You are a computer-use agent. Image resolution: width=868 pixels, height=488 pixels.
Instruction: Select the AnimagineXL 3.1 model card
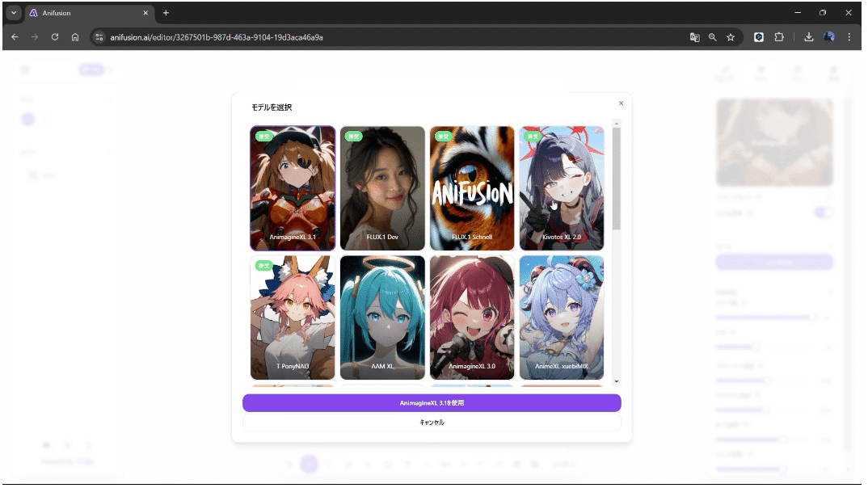pyautogui.click(x=293, y=188)
